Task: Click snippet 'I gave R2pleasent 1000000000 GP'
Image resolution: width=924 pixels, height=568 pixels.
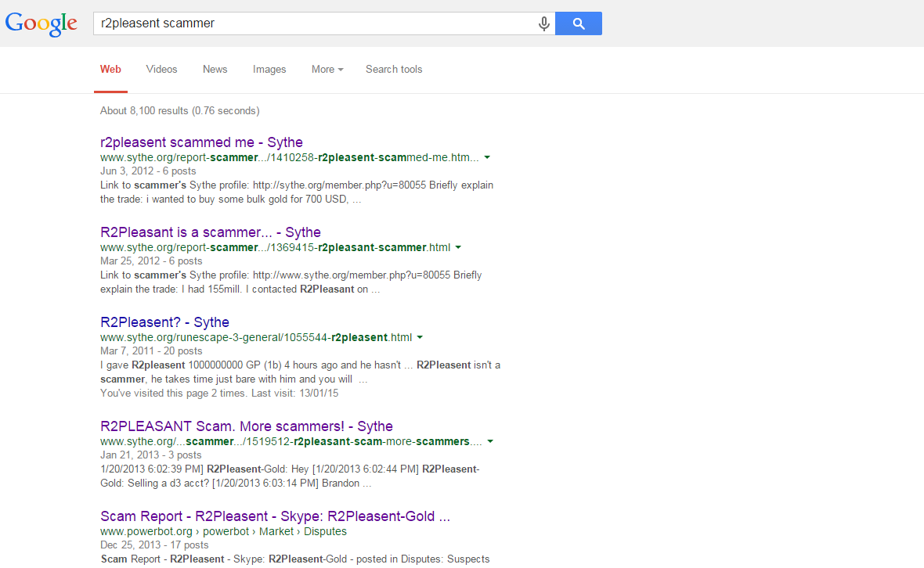Action: pyautogui.click(x=191, y=365)
